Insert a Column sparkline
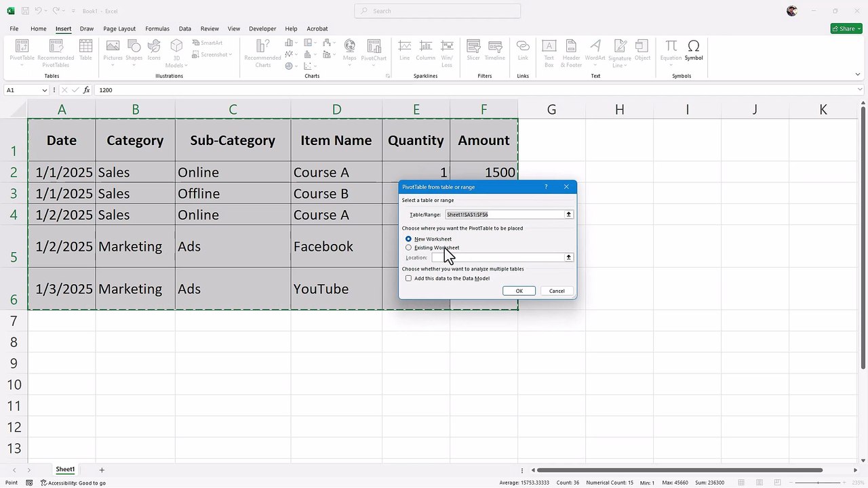 (426, 52)
